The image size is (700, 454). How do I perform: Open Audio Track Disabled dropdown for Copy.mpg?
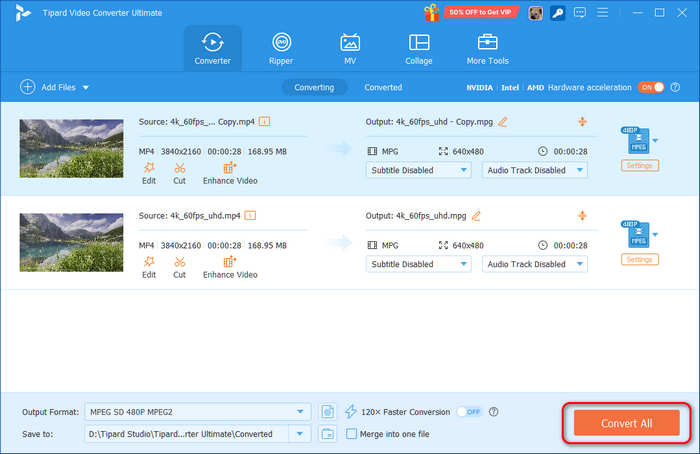[x=535, y=170]
